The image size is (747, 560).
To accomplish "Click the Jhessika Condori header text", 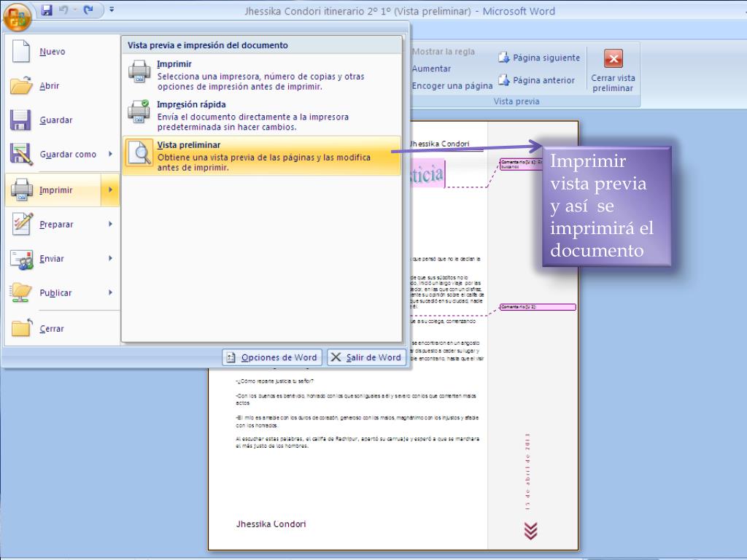I will 440,144.
